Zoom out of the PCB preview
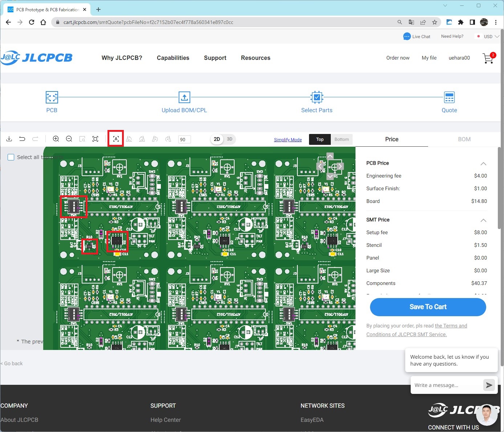Screen dimensions: 504x432 (69, 139)
